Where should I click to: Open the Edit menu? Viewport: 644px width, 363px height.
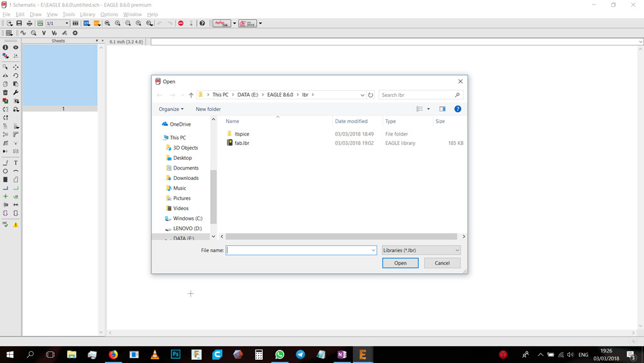pos(20,14)
